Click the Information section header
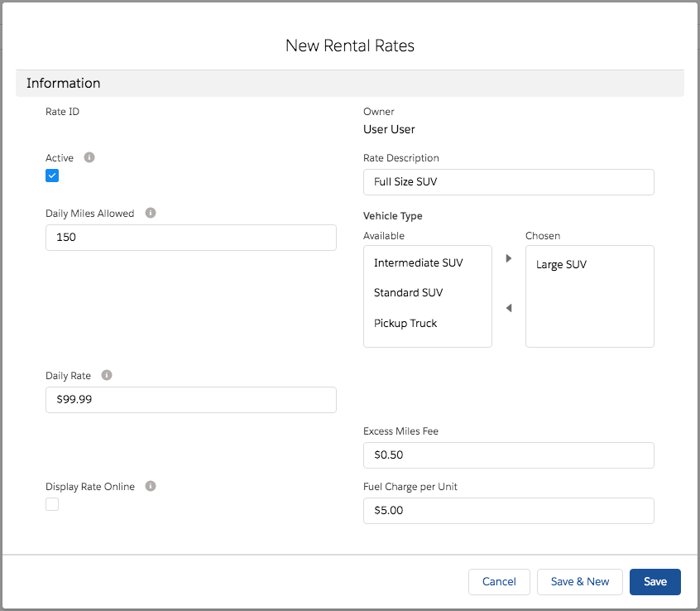Screen dimensions: 700x611 click(x=350, y=83)
